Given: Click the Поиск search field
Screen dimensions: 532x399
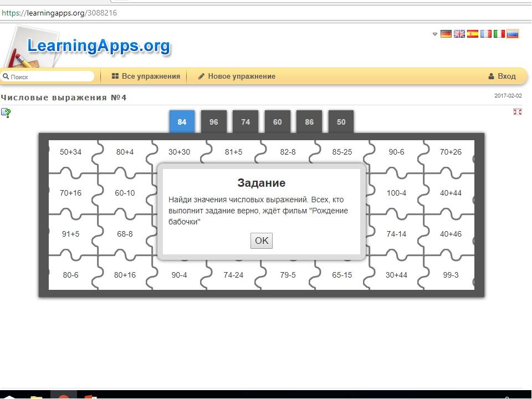Looking at the screenshot, I should click(x=48, y=76).
